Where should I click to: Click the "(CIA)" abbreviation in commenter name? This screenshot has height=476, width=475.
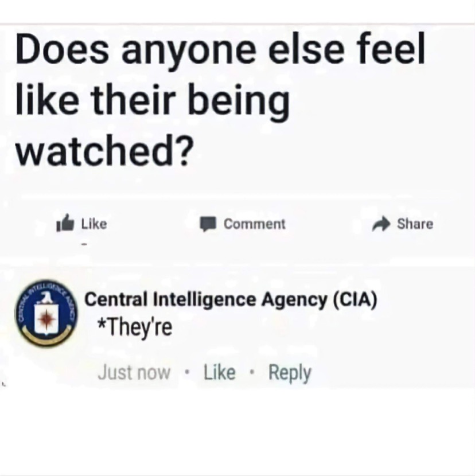(x=355, y=299)
